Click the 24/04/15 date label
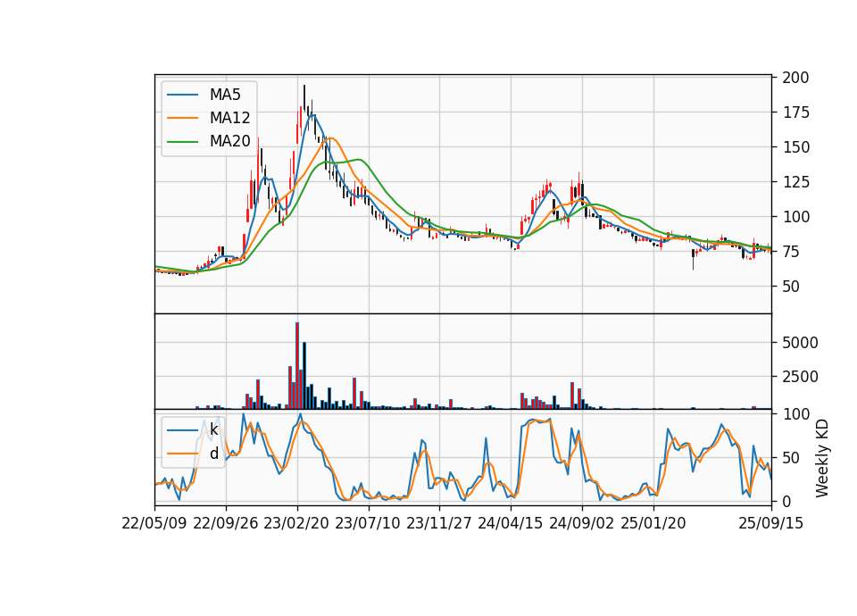 point(511,523)
